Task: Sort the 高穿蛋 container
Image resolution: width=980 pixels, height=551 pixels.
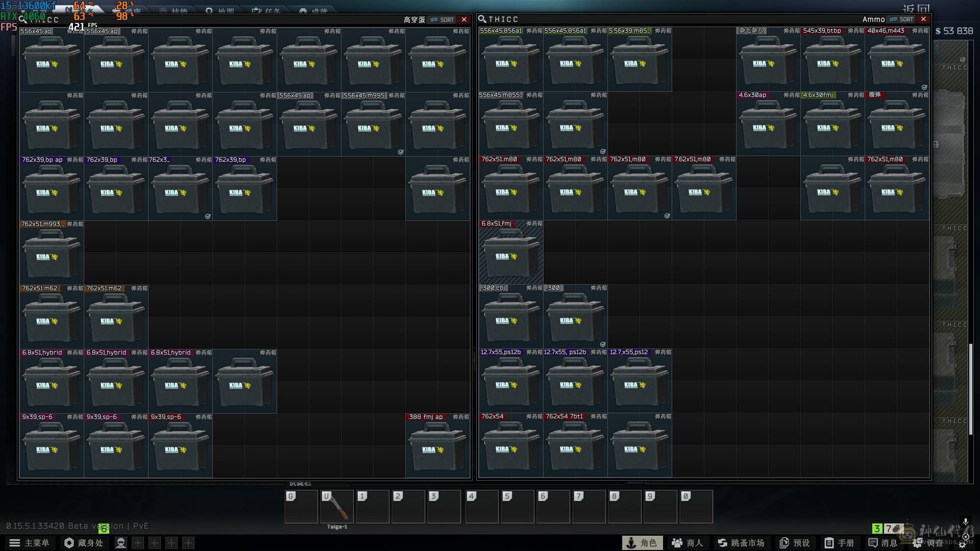Action: click(x=442, y=19)
